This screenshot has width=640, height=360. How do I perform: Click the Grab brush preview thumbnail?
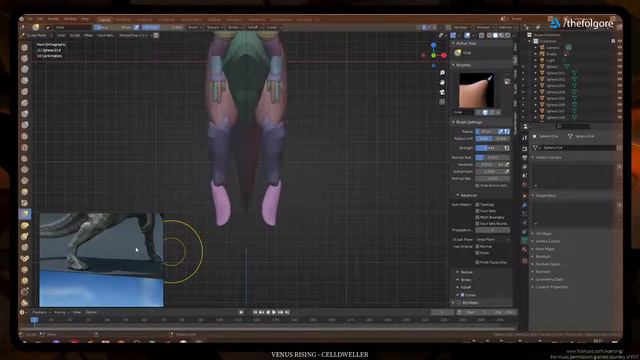pos(476,90)
